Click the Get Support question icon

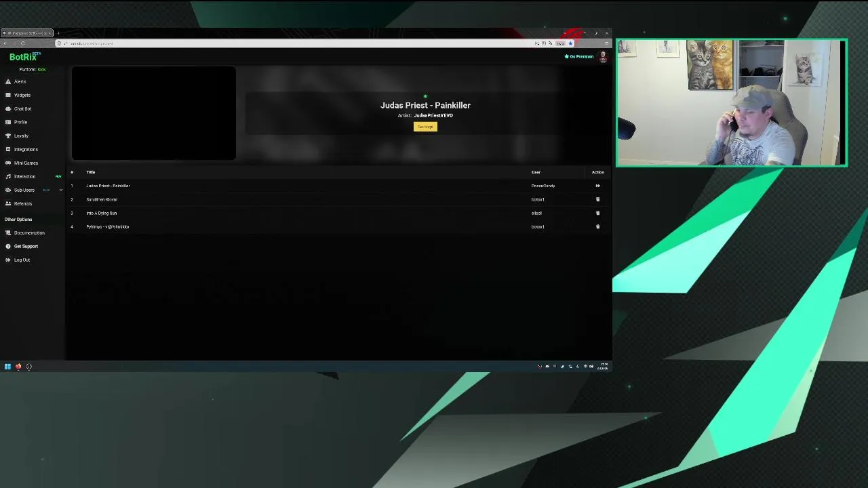(x=7, y=246)
